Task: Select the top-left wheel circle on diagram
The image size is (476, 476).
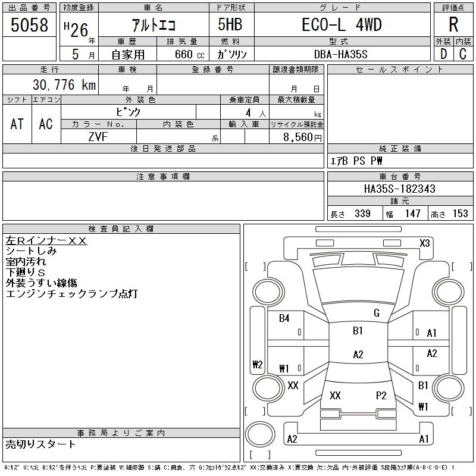Action: [268, 292]
